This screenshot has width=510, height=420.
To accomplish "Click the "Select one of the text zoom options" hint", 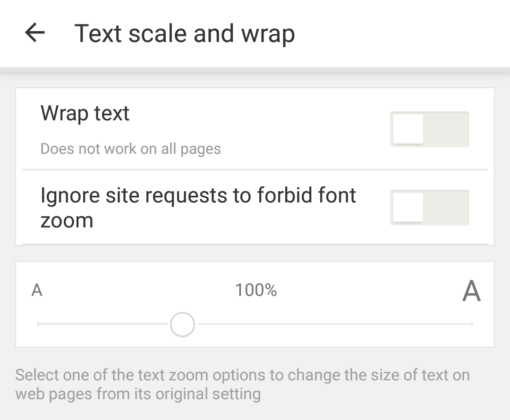I will click(242, 375).
